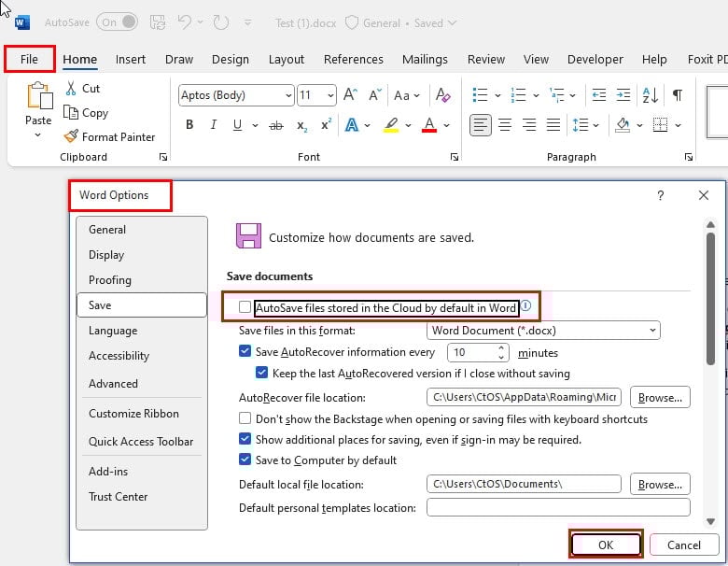This screenshot has height=566, width=728.
Task: Decrease paragraph indent
Action: pyautogui.click(x=599, y=94)
